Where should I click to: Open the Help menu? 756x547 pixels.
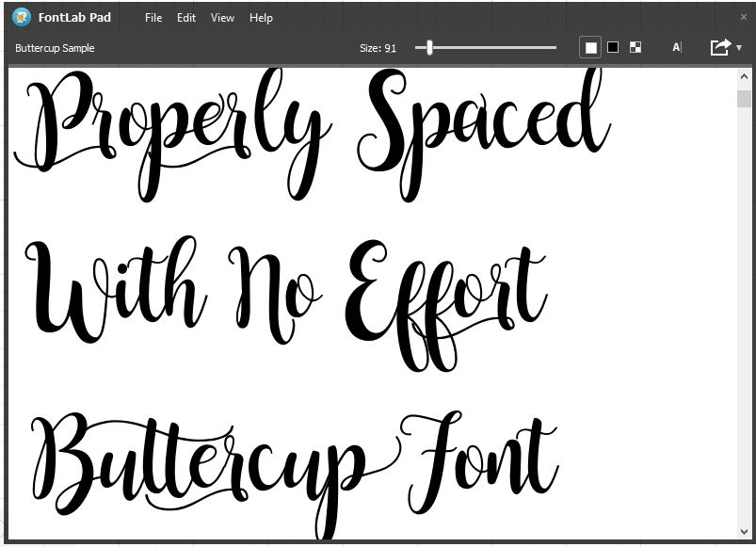coord(261,17)
